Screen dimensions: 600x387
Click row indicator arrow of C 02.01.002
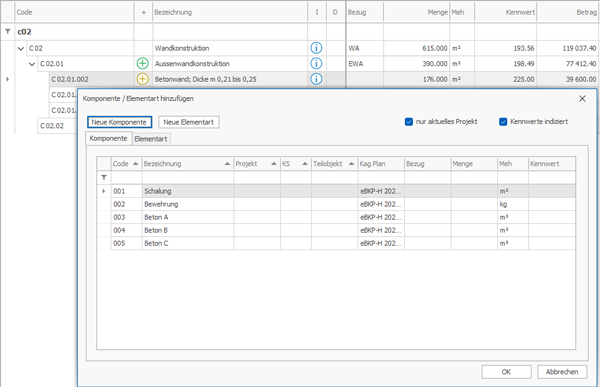(7, 79)
